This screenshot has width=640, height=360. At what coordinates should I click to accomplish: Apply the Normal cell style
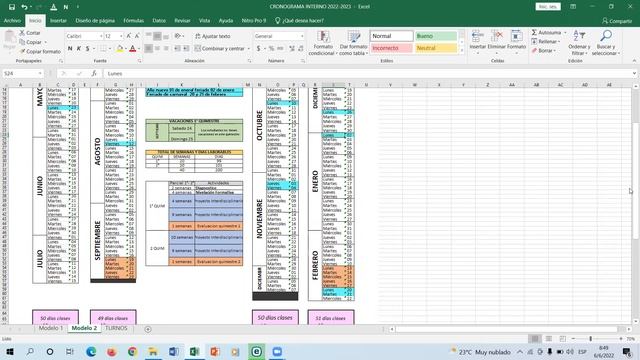(x=391, y=36)
